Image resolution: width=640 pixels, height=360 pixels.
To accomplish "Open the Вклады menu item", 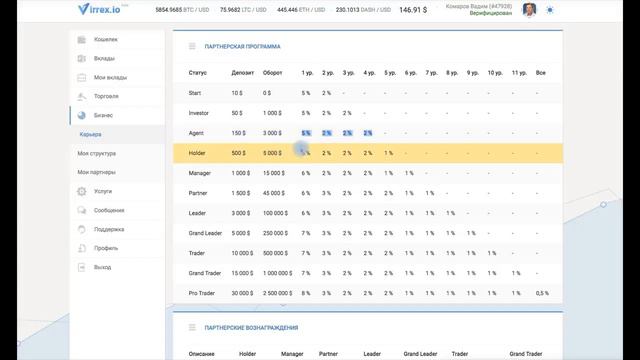I will 104,58.
